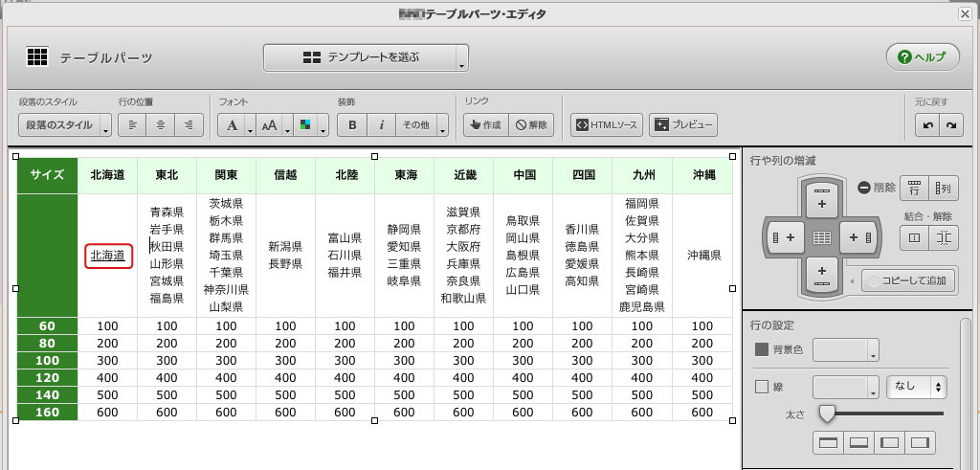Select the サイズ header cell

click(48, 175)
